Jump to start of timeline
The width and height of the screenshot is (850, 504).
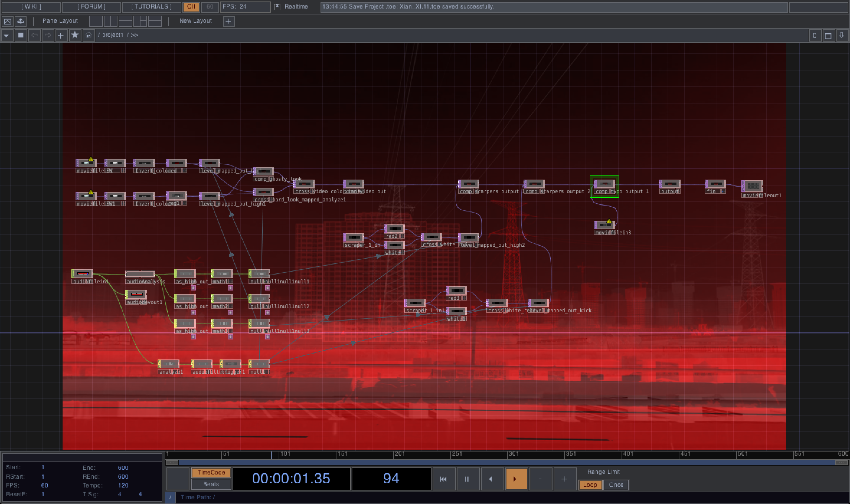click(443, 479)
